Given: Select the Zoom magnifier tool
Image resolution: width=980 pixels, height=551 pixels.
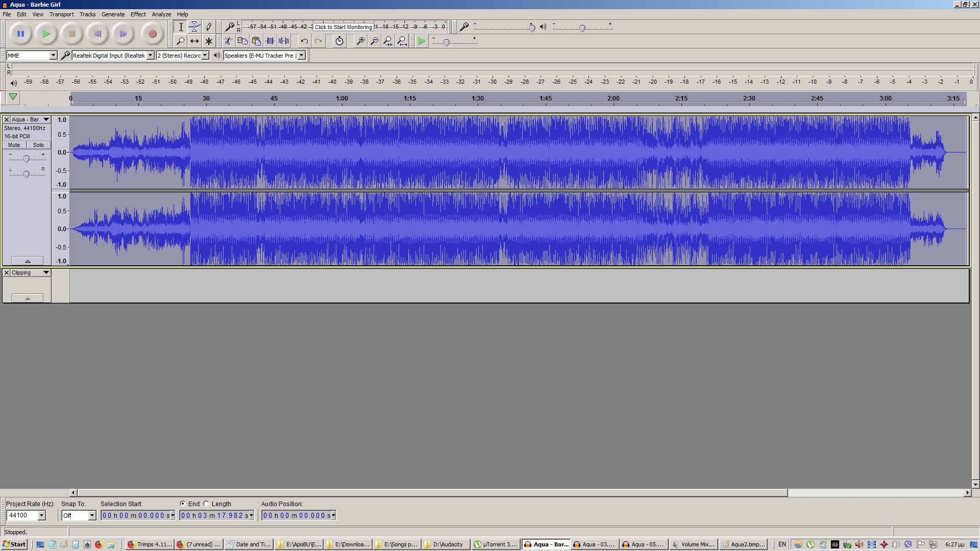Looking at the screenshot, I should [180, 41].
